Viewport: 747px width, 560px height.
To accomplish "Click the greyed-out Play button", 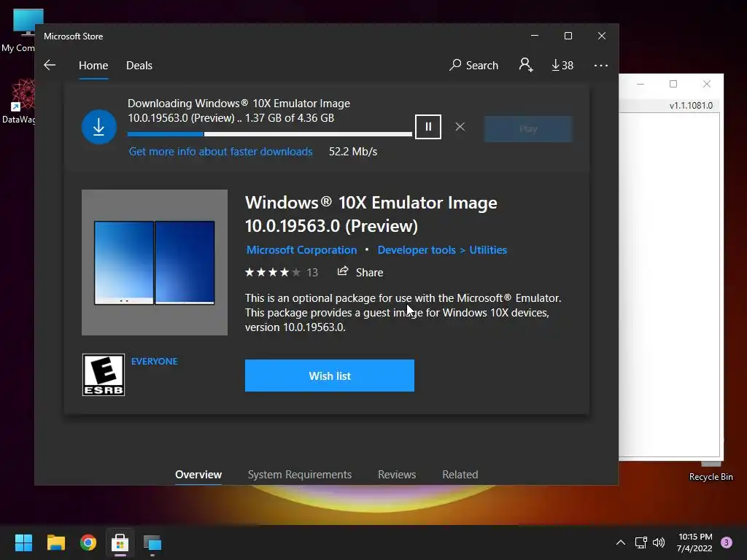I will point(528,128).
